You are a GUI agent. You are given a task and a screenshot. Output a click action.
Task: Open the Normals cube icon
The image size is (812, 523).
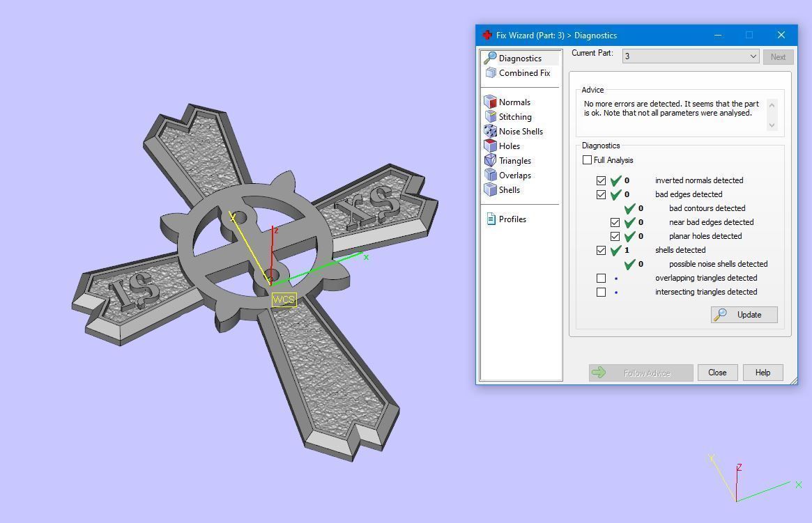pos(491,102)
